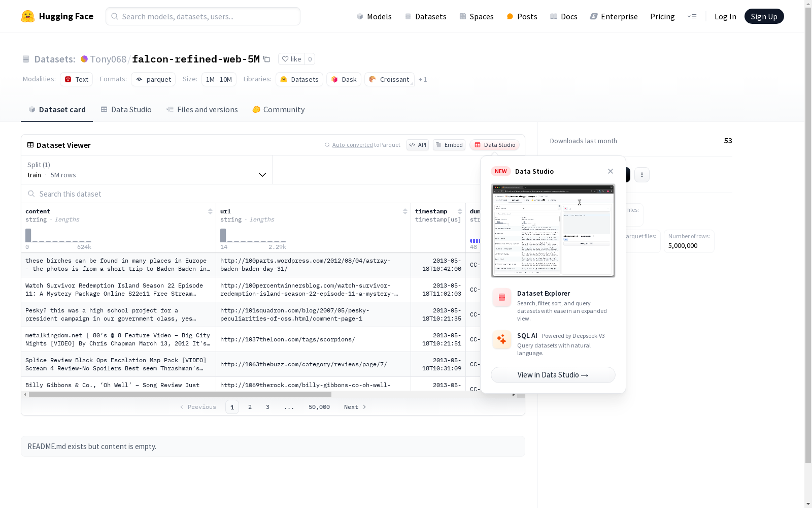This screenshot has height=508, width=812.
Task: Click the Hugging Face logo icon
Action: pos(28,16)
